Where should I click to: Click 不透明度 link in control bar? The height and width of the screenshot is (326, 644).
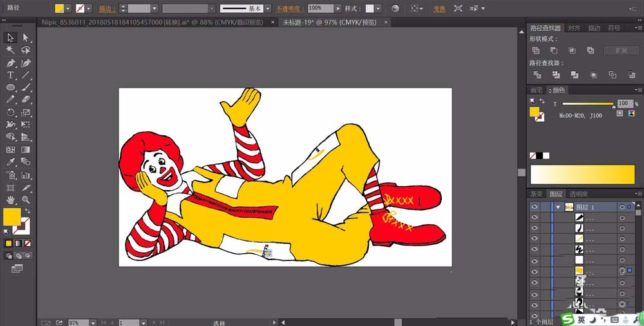pos(290,8)
